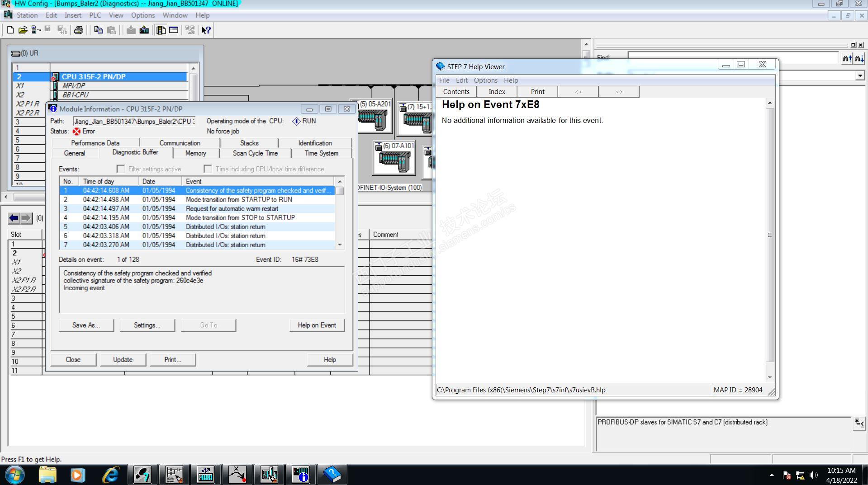Switch to STEP 7 Help Viewer taskbar icon
Screen dimensions: 868x485
[x=332, y=475]
